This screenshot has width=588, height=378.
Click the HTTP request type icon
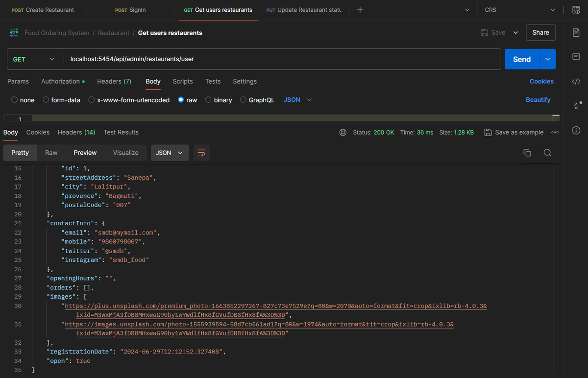tap(14, 33)
